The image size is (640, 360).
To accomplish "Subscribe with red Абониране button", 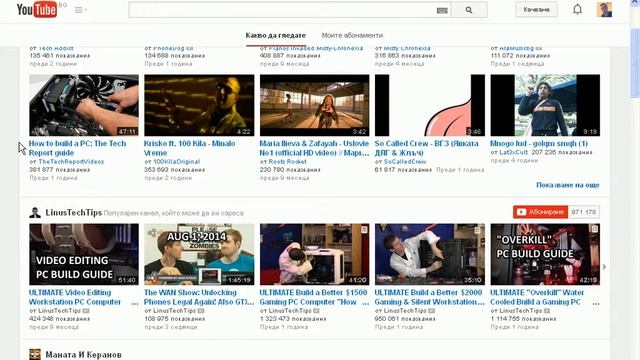I will 540,212.
